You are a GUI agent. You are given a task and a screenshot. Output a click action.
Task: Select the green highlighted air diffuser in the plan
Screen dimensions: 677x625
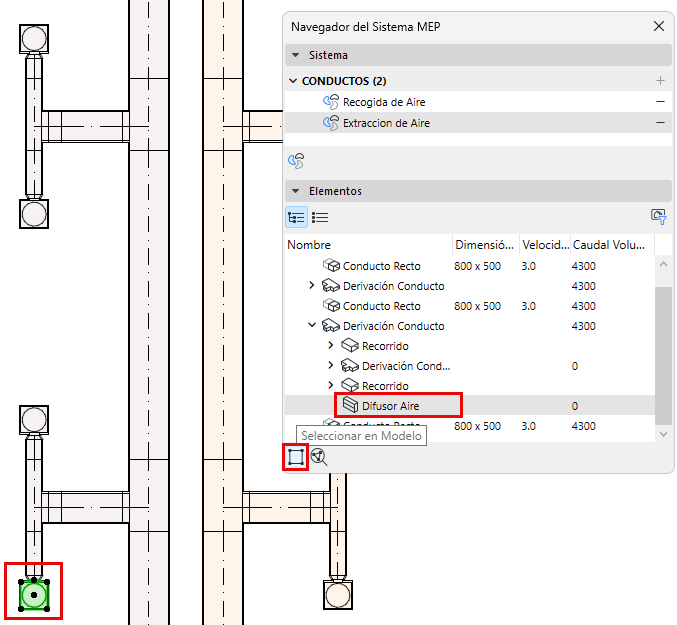click(34, 595)
